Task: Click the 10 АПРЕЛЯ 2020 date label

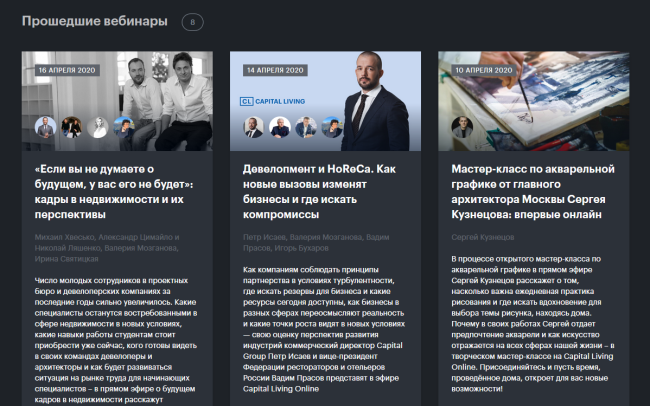Action: click(x=484, y=70)
